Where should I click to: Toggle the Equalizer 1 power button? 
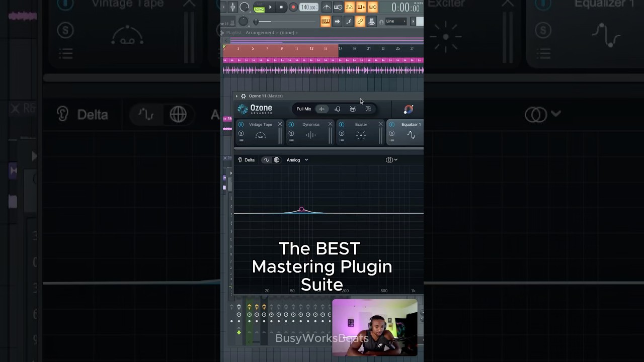point(392,125)
